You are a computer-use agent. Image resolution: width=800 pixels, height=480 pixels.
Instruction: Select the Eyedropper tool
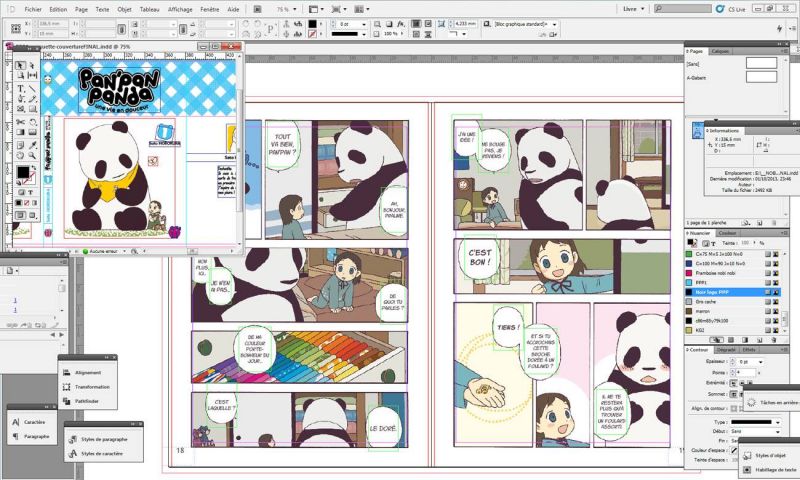coord(32,146)
